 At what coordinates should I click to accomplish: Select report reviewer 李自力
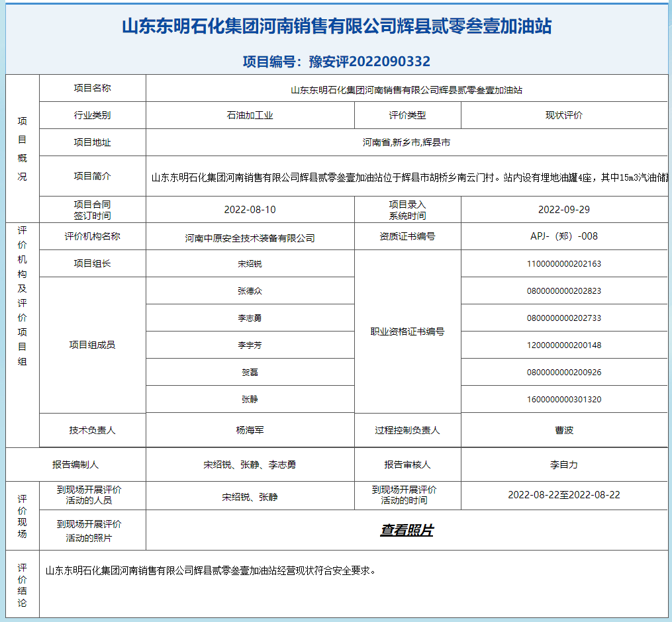pos(564,465)
